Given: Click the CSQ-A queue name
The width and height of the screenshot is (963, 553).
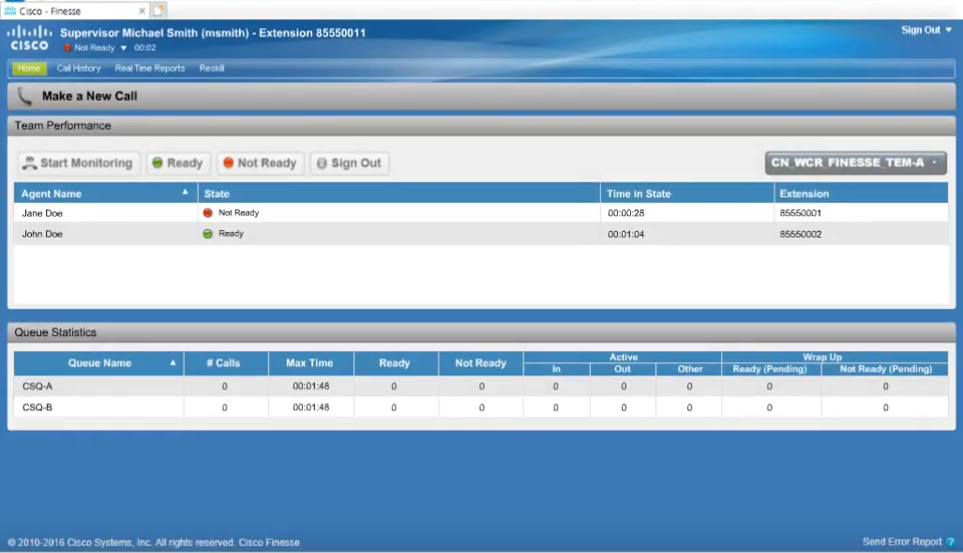Looking at the screenshot, I should click(37, 386).
